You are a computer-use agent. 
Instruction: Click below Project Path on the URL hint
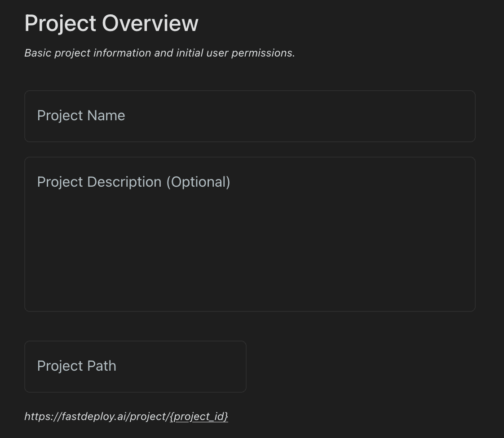tap(127, 416)
